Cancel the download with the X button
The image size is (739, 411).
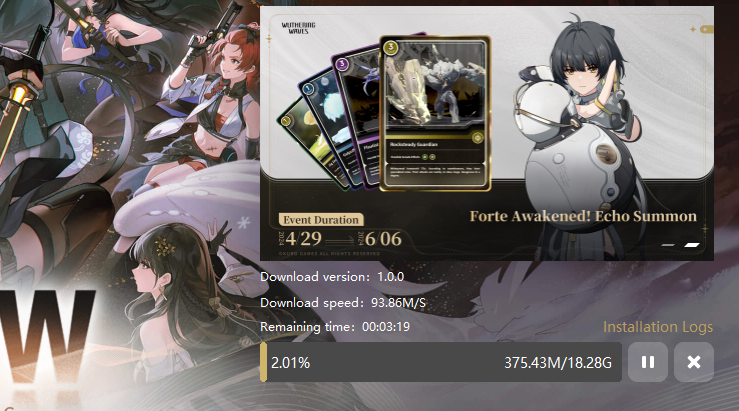(x=694, y=362)
